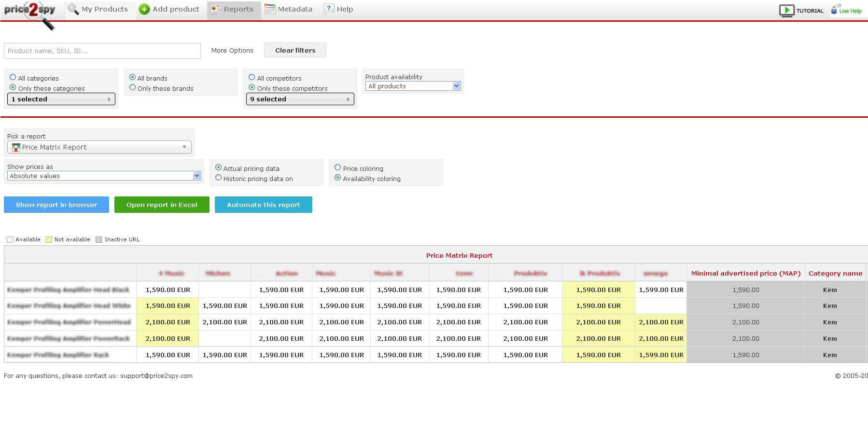The width and height of the screenshot is (868, 431).
Task: Click the price2spy logo
Action: [x=30, y=15]
